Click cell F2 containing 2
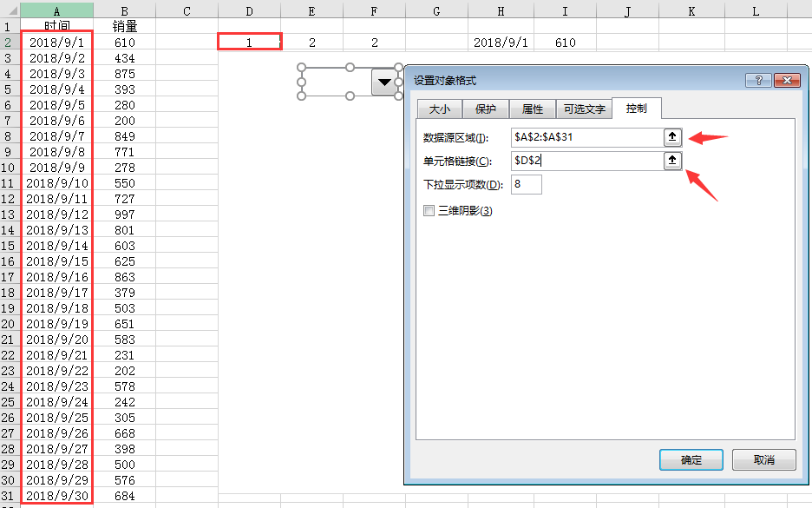 [375, 42]
